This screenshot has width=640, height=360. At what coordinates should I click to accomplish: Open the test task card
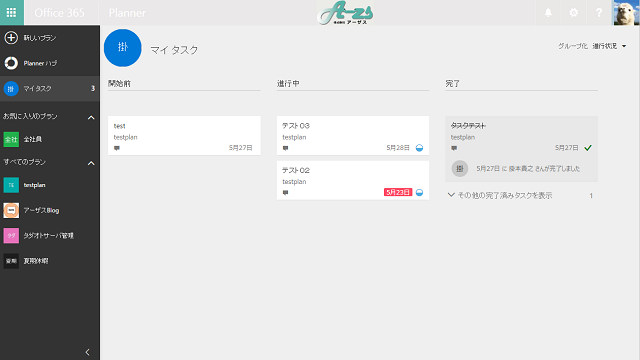[x=184, y=136]
